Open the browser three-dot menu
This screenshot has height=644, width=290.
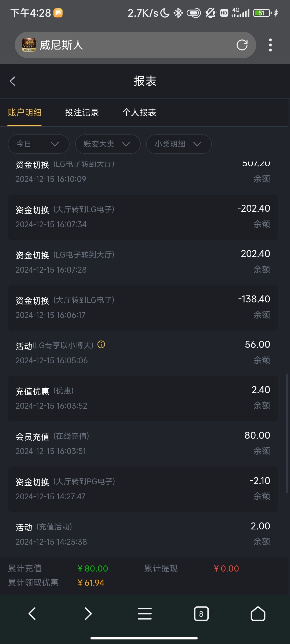(270, 45)
